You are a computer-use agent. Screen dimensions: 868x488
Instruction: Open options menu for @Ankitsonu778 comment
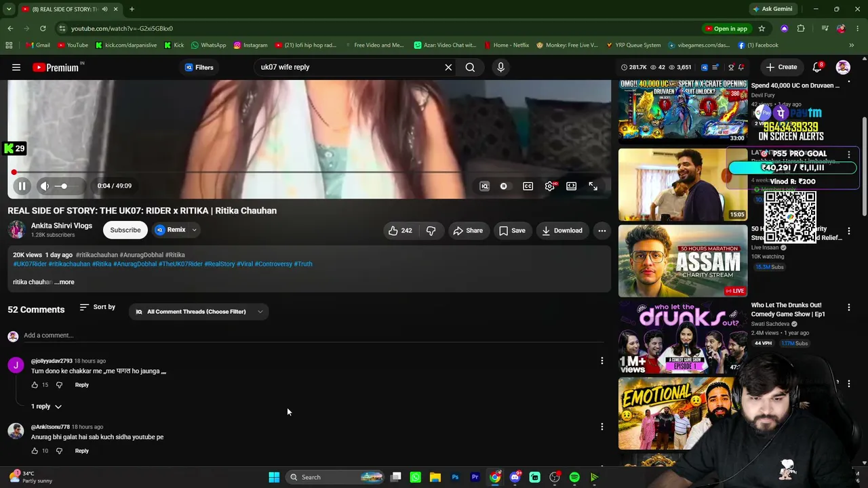point(601,426)
